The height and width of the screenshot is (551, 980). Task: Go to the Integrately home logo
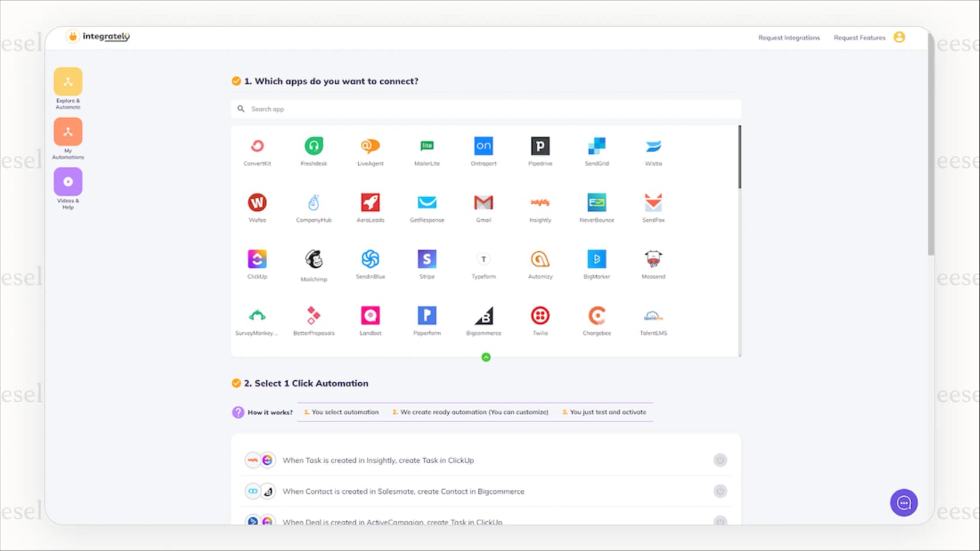[98, 36]
